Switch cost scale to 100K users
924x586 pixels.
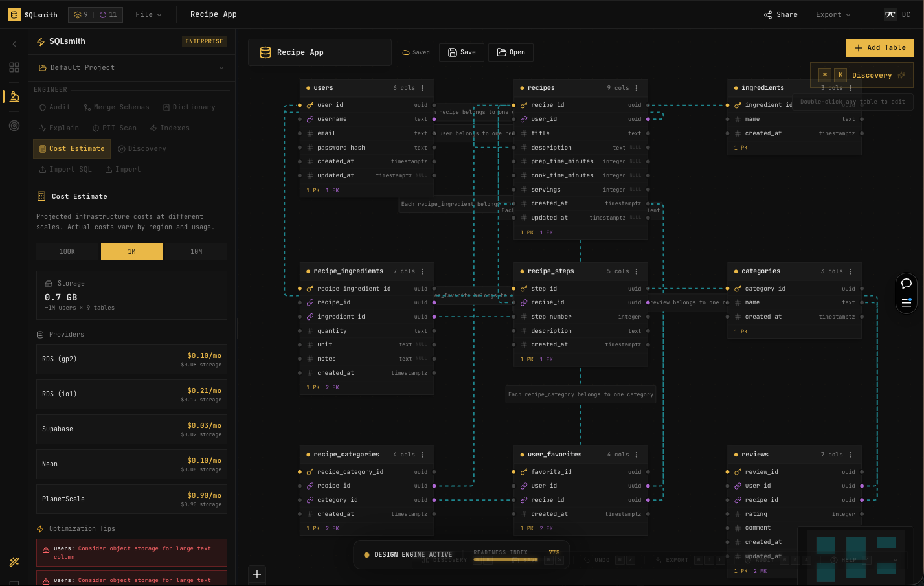click(67, 251)
